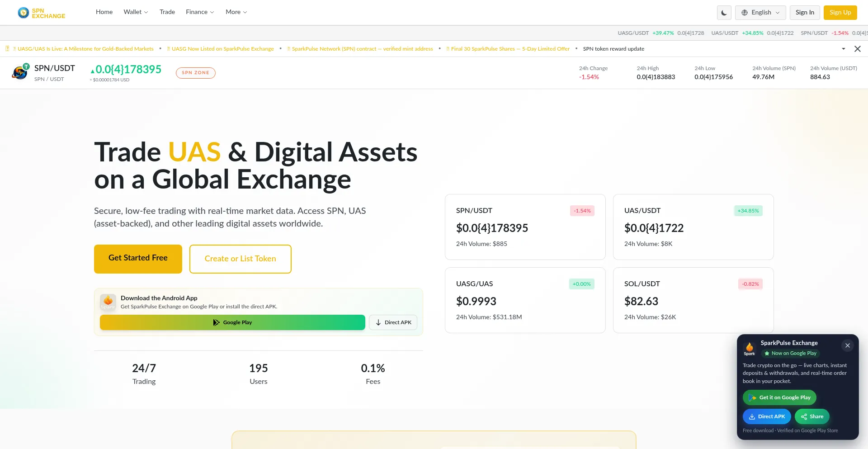The image size is (868, 449).
Task: Click the SPN token coin icon
Action: [20, 72]
